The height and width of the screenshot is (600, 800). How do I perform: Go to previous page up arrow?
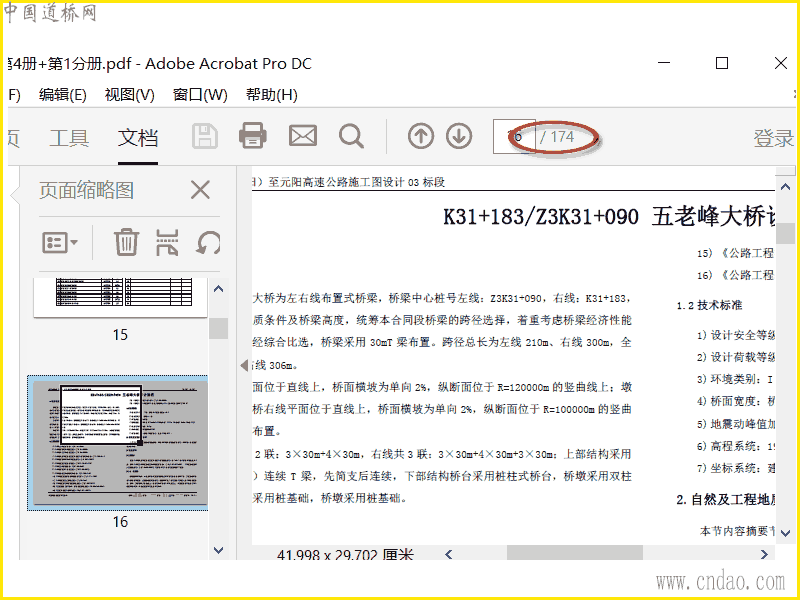[421, 136]
